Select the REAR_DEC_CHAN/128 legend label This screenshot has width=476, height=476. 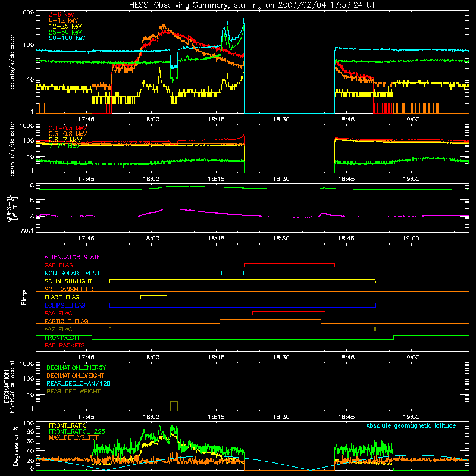click(x=79, y=383)
